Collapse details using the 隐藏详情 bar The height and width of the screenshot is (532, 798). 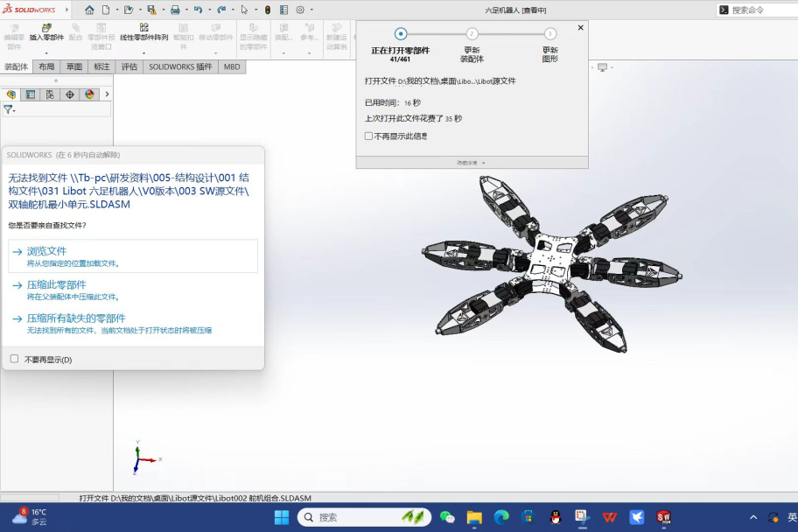[x=472, y=162]
